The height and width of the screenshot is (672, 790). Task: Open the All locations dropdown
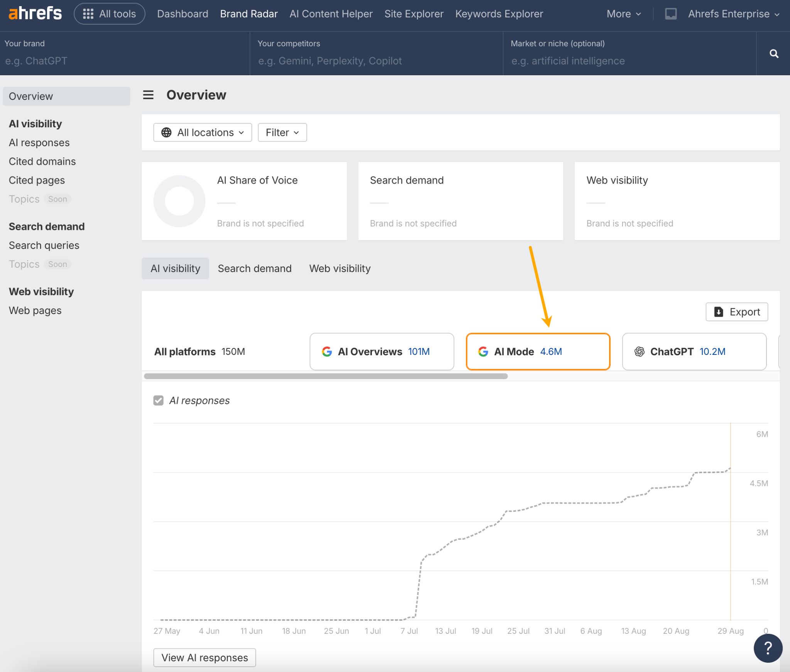[x=202, y=132]
